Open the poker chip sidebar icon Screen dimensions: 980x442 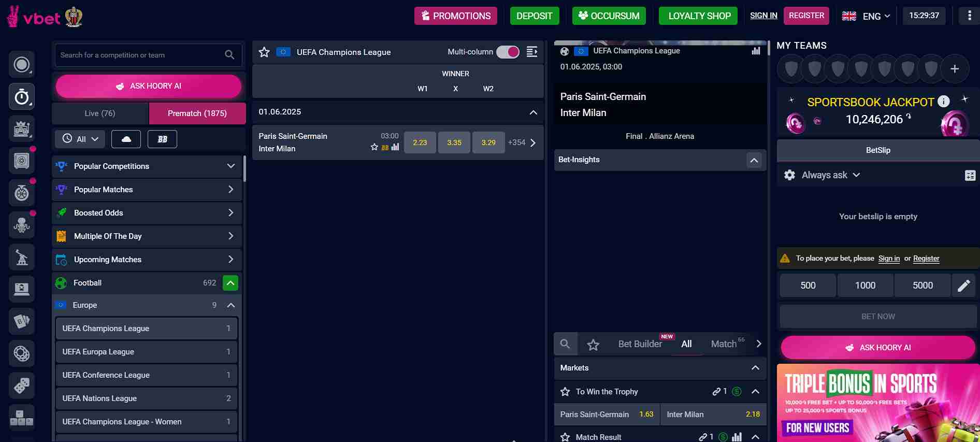point(22,353)
